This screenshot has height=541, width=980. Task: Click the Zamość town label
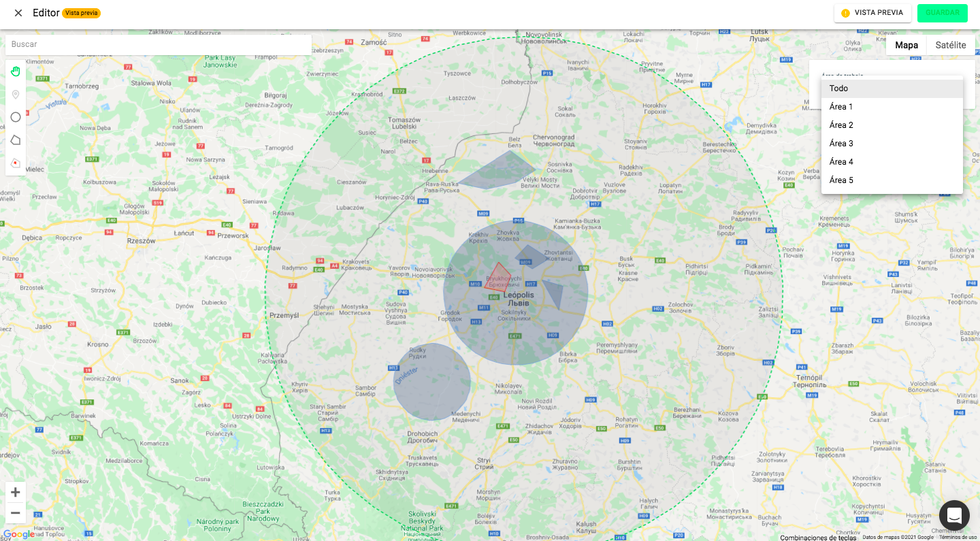pyautogui.click(x=374, y=42)
